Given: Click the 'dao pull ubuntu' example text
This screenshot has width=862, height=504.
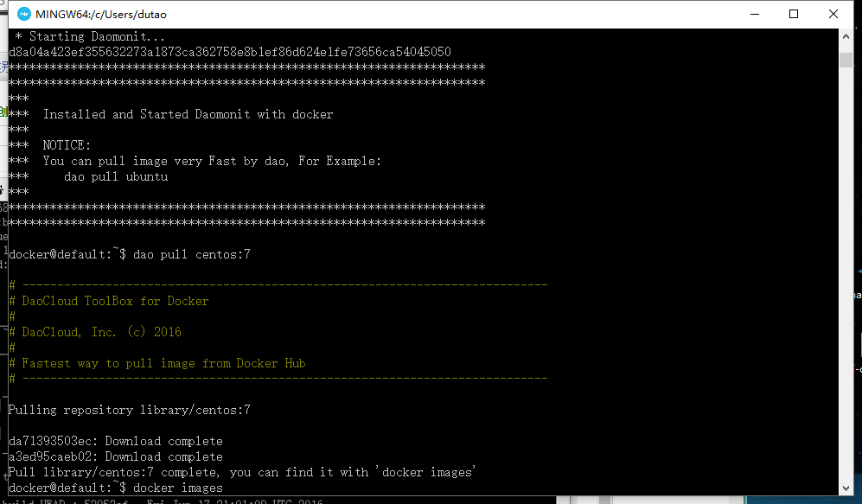Looking at the screenshot, I should coord(115,176).
